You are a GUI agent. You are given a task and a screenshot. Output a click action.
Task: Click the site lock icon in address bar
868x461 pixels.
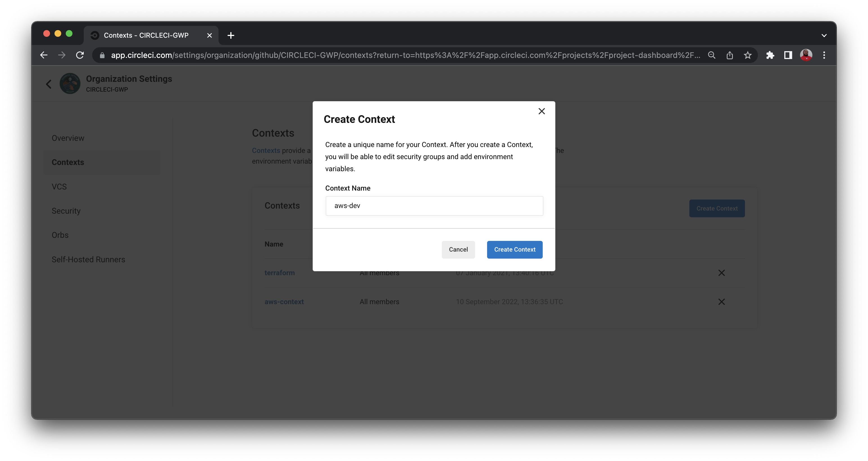coord(102,55)
